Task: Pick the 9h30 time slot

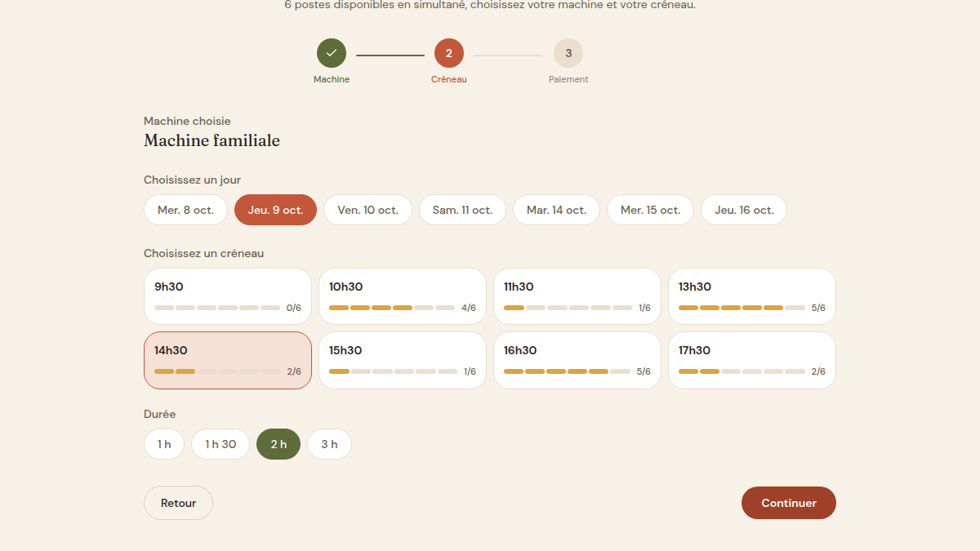Action: pyautogui.click(x=228, y=296)
